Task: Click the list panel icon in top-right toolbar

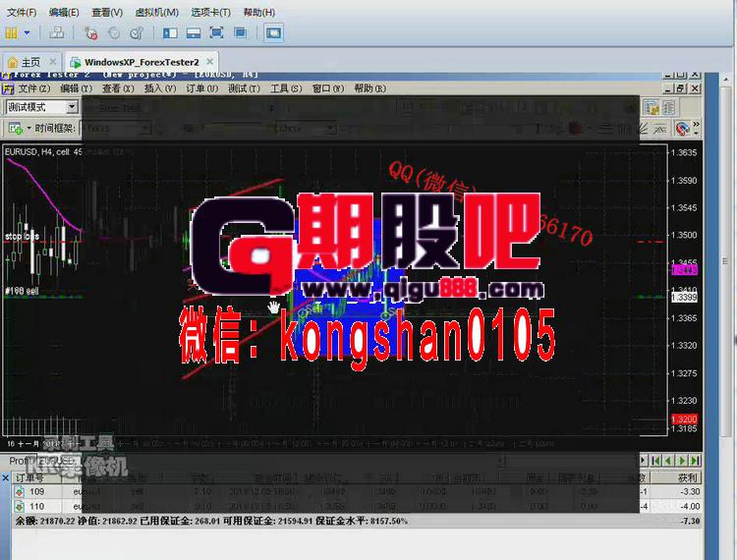Action: pyautogui.click(x=668, y=108)
